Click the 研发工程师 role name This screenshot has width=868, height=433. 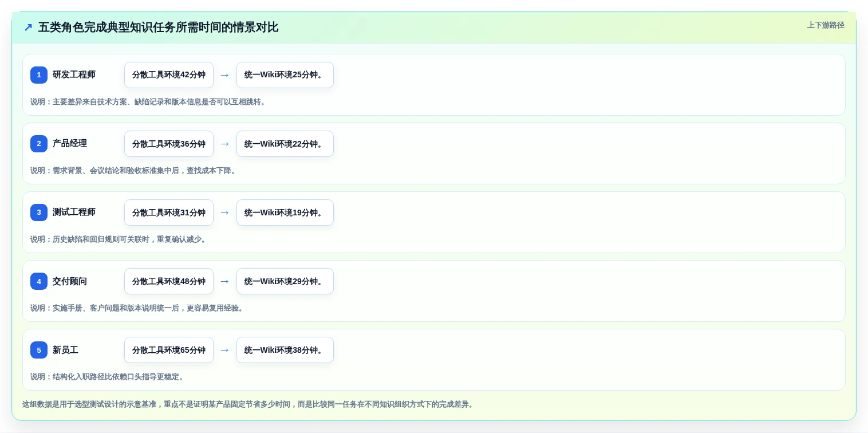[74, 74]
